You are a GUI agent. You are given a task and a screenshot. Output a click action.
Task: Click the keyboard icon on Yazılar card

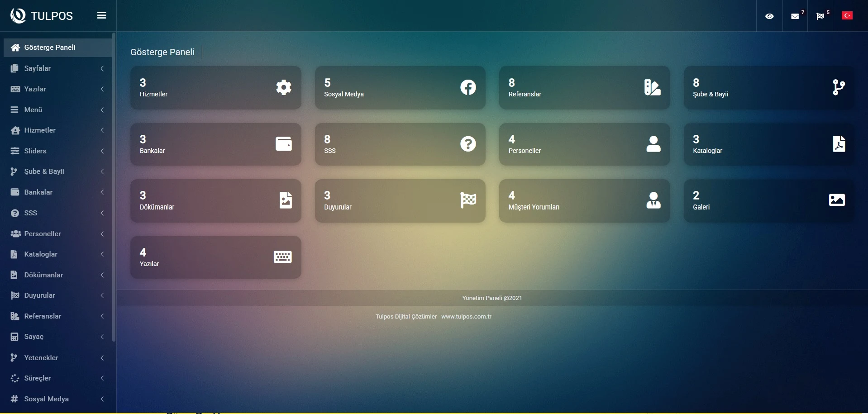click(x=283, y=257)
